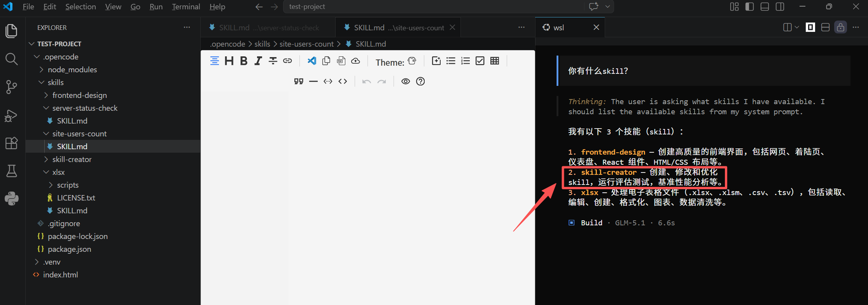Open the Python view in activity bar
The width and height of the screenshot is (868, 305).
point(12,199)
